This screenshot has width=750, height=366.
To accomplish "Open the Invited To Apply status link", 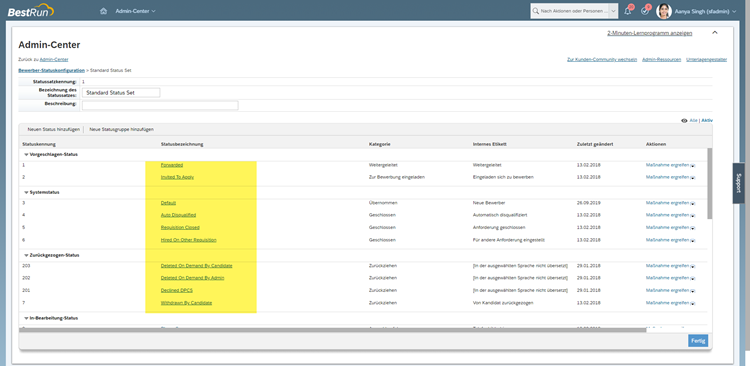I will pos(177,177).
